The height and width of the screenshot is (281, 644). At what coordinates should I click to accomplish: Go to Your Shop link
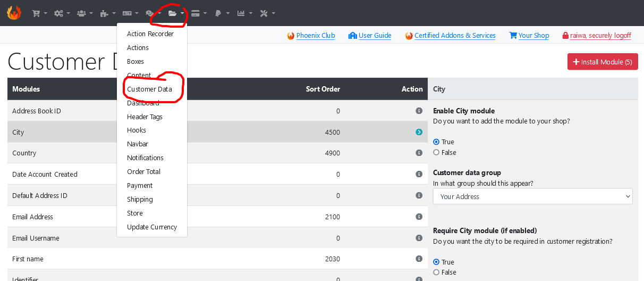pyautogui.click(x=529, y=36)
